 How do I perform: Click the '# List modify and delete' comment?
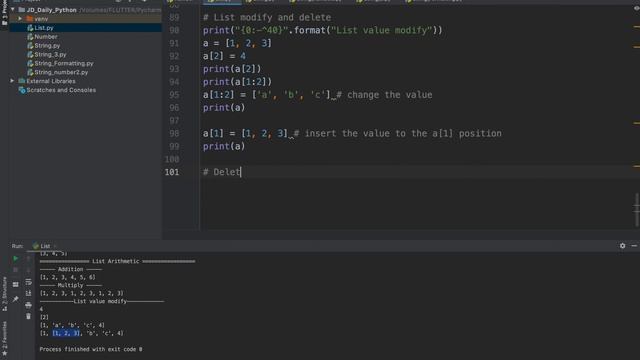point(267,18)
